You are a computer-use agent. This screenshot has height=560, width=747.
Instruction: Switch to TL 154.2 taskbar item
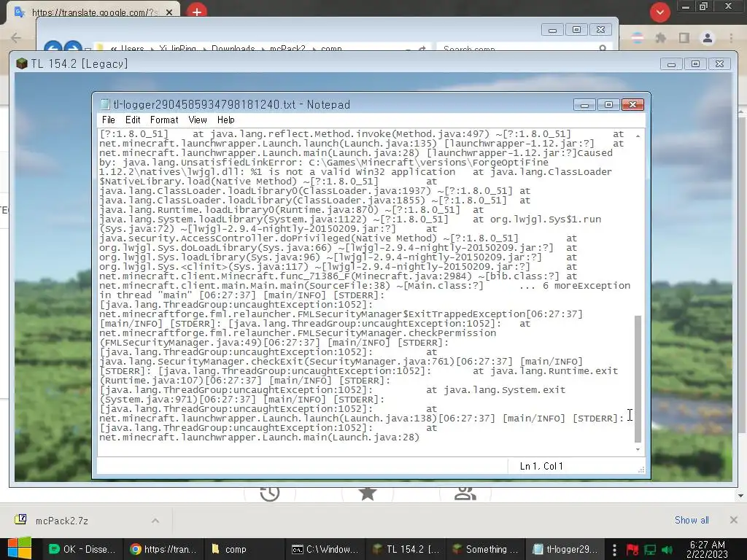pos(406,549)
